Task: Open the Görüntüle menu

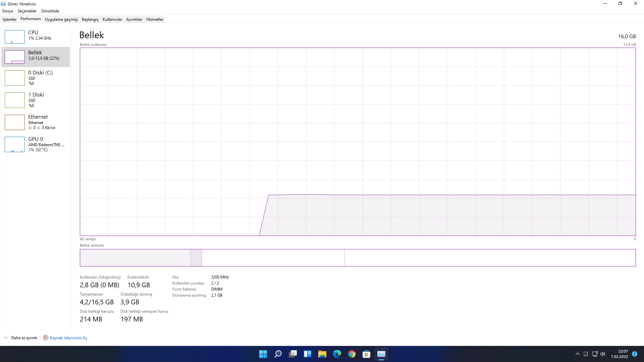Action: (x=50, y=11)
